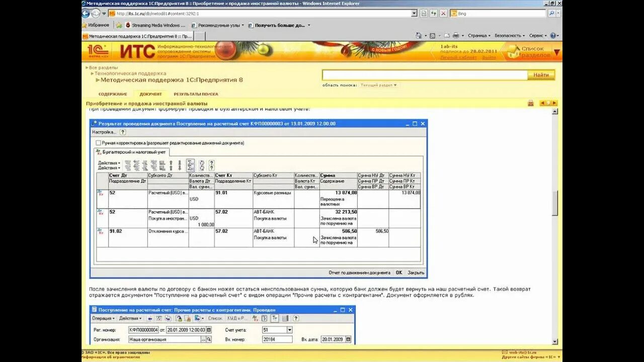Click the Bing search magnifier button

click(551, 14)
